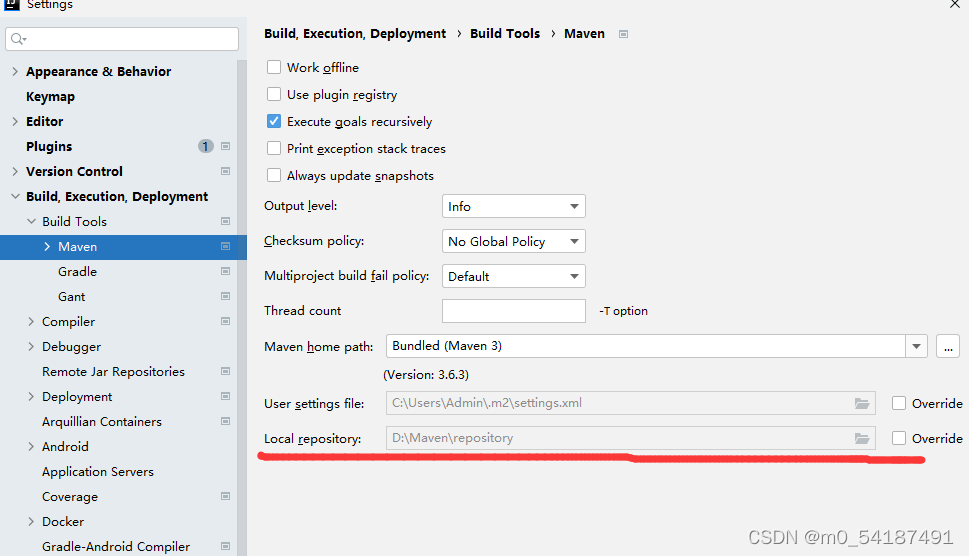
Task: Focus the settings search field
Action: coord(122,39)
